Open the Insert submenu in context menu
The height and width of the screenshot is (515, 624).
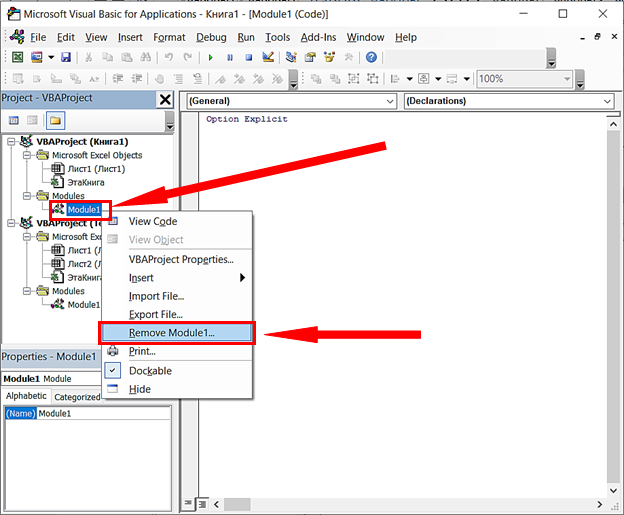pyautogui.click(x=177, y=278)
